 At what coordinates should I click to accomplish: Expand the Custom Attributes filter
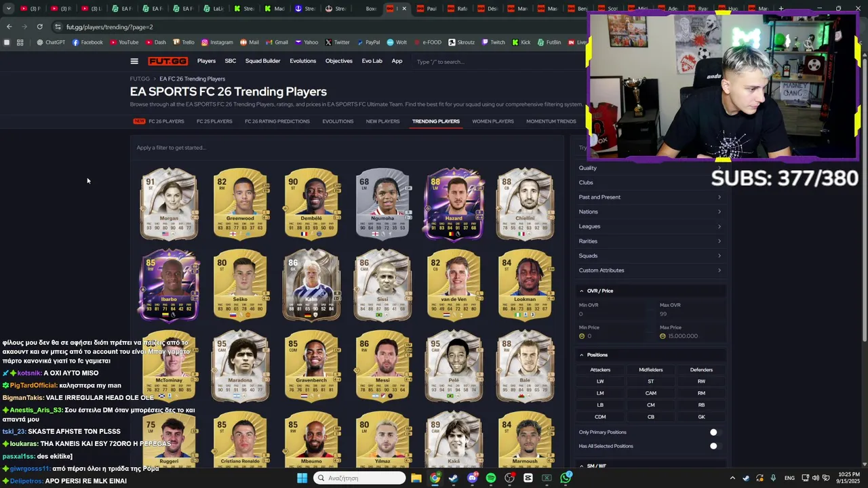pos(650,270)
